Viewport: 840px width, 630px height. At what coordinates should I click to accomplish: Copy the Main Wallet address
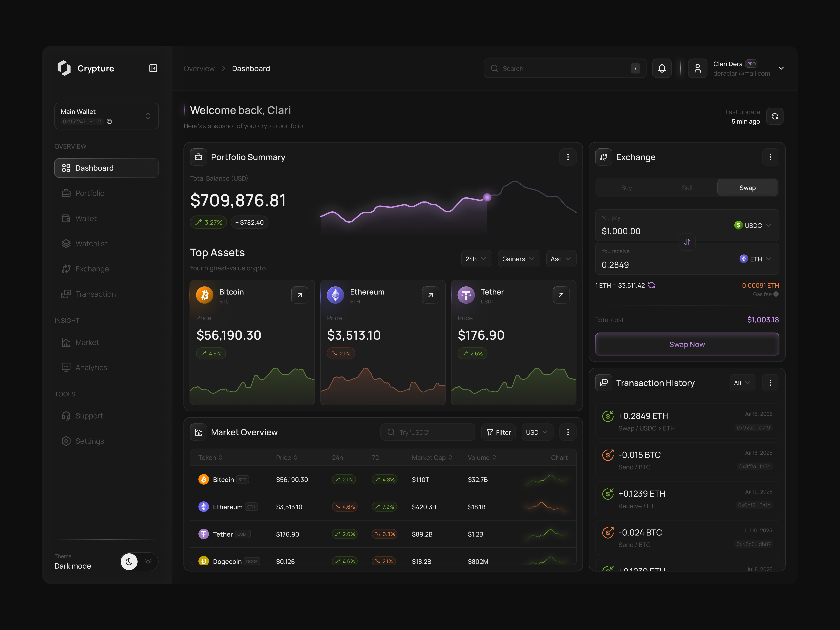pyautogui.click(x=110, y=121)
